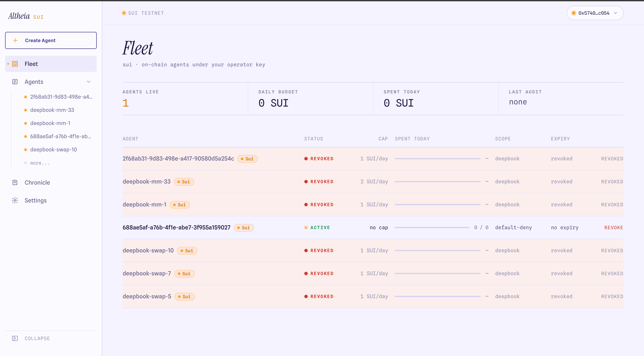
Task: Click the Sui badge on deepbook-mm-1 row
Action: 180,205
